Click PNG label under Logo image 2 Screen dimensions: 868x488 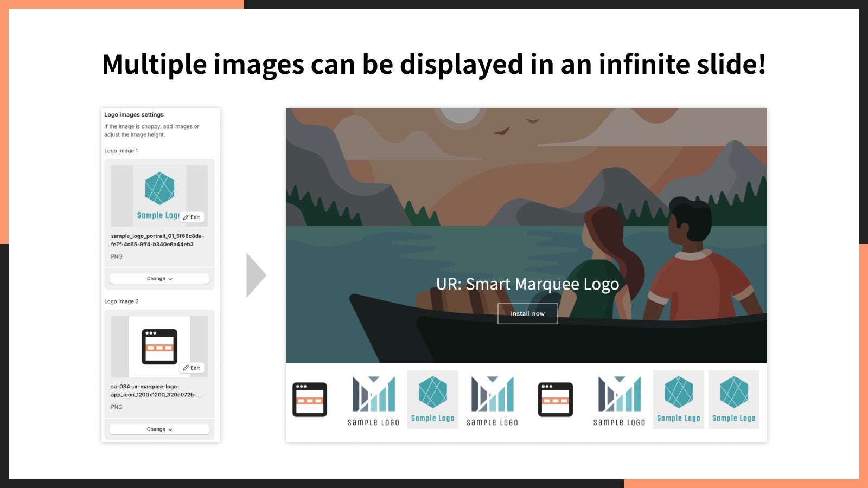coord(117,407)
